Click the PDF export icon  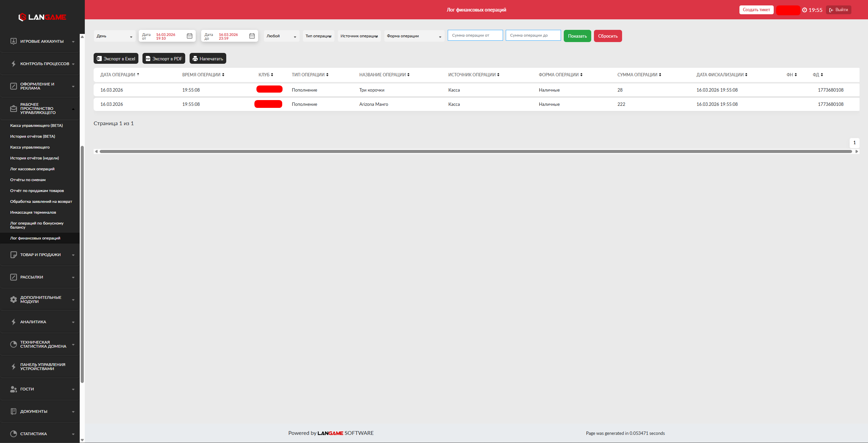[x=148, y=59]
